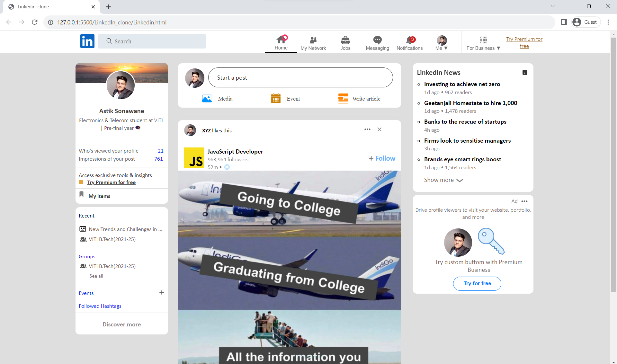Dismiss the XYZ likes this post
This screenshot has width=617, height=364.
coord(380,129)
